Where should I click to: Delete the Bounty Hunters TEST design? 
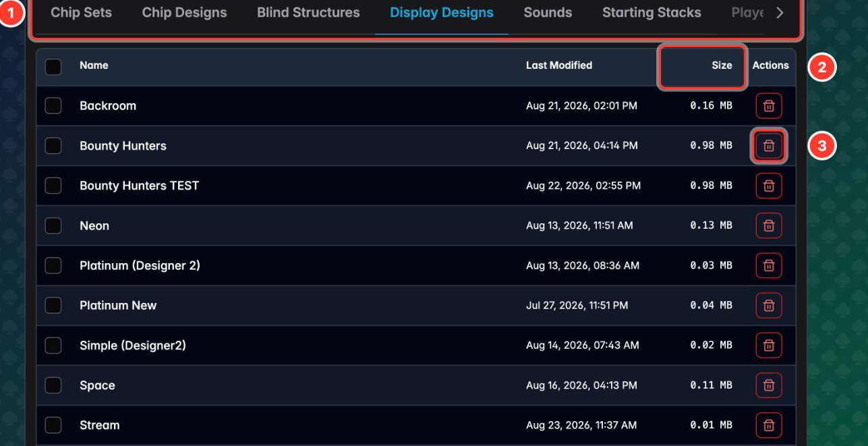pyautogui.click(x=769, y=186)
